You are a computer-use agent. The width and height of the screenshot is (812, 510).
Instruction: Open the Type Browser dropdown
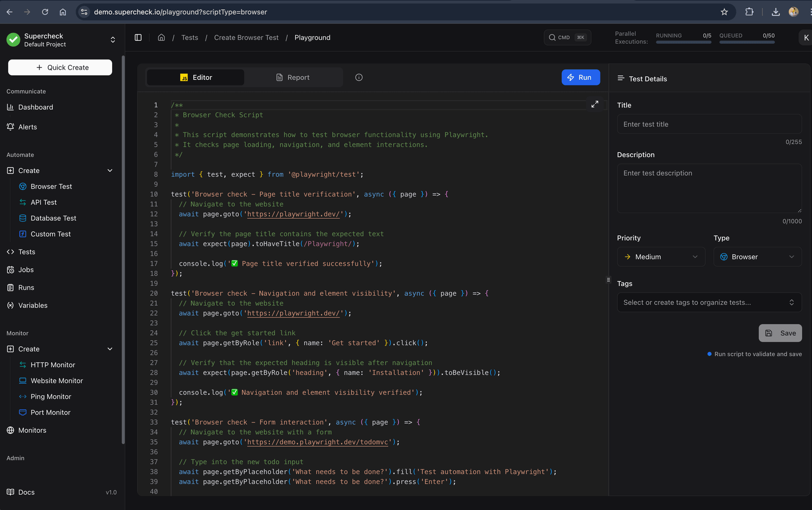(x=758, y=257)
